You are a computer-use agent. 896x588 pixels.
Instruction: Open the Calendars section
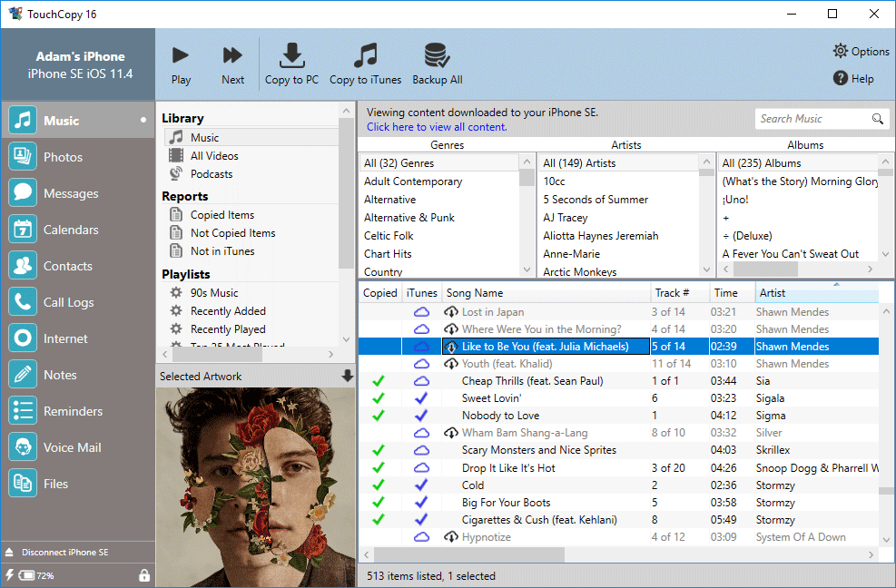(x=78, y=230)
